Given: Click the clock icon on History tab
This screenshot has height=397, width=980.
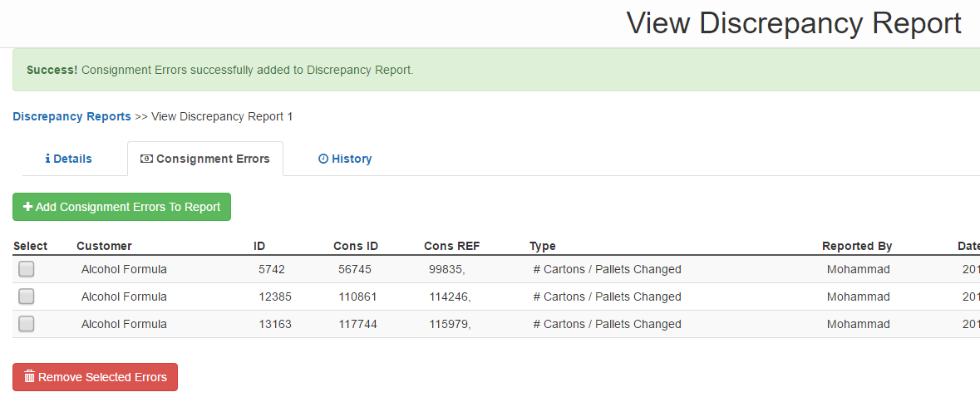Looking at the screenshot, I should click(x=323, y=159).
